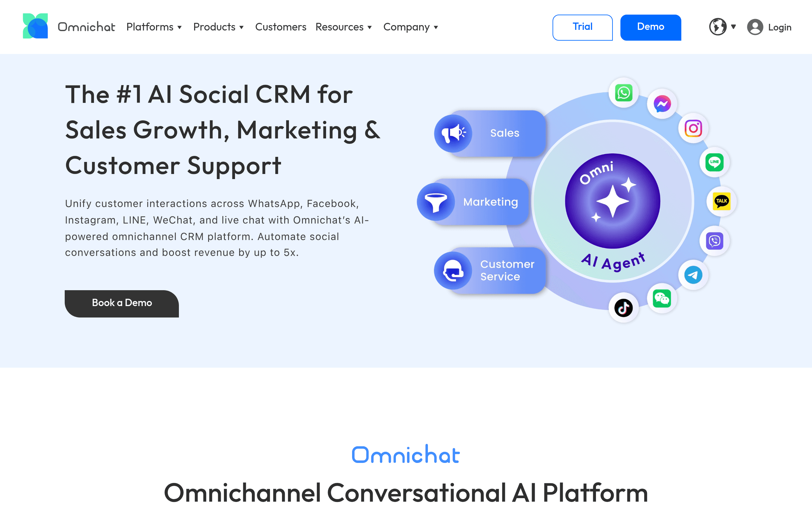Click the Marketing funnel icon
Screen dimensions: 812x508
click(x=435, y=202)
